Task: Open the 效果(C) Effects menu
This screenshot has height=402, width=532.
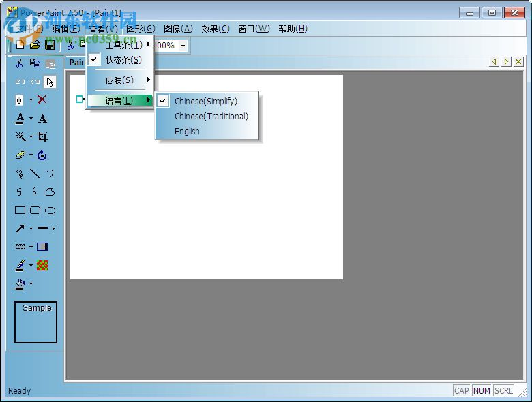Action: [216, 29]
